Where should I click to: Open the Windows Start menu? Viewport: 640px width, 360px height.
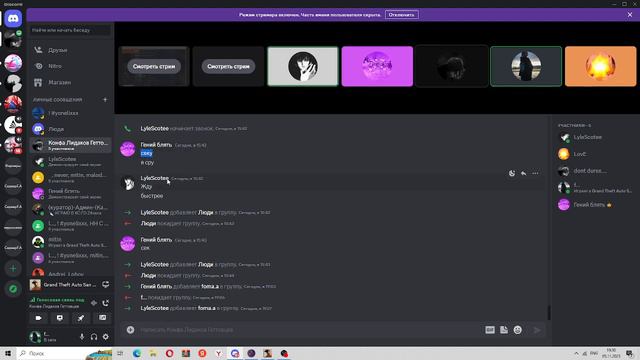[x=8, y=353]
